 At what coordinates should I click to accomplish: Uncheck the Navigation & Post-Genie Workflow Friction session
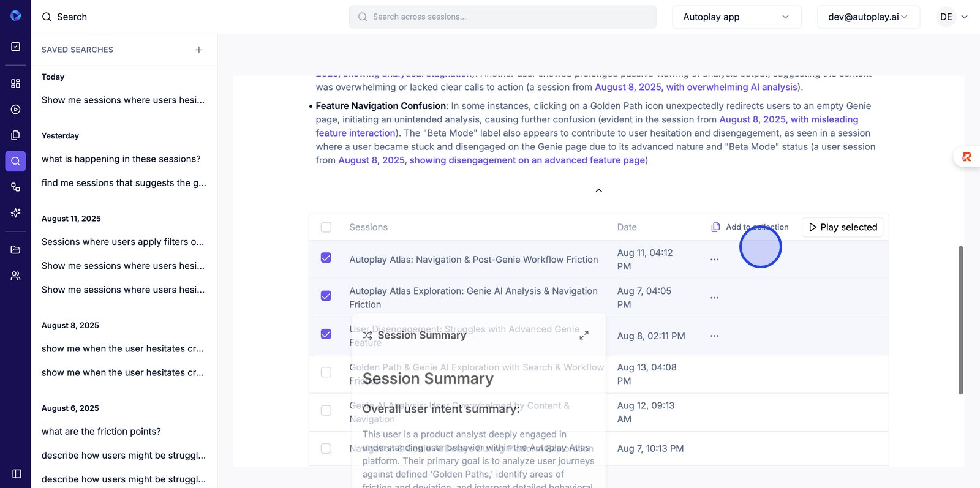[x=326, y=258]
